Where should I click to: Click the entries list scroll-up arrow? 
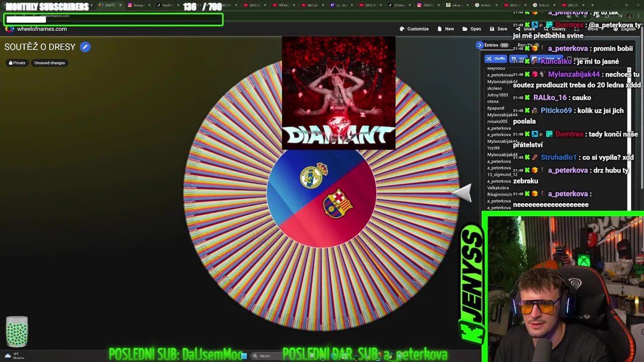(629, 70)
